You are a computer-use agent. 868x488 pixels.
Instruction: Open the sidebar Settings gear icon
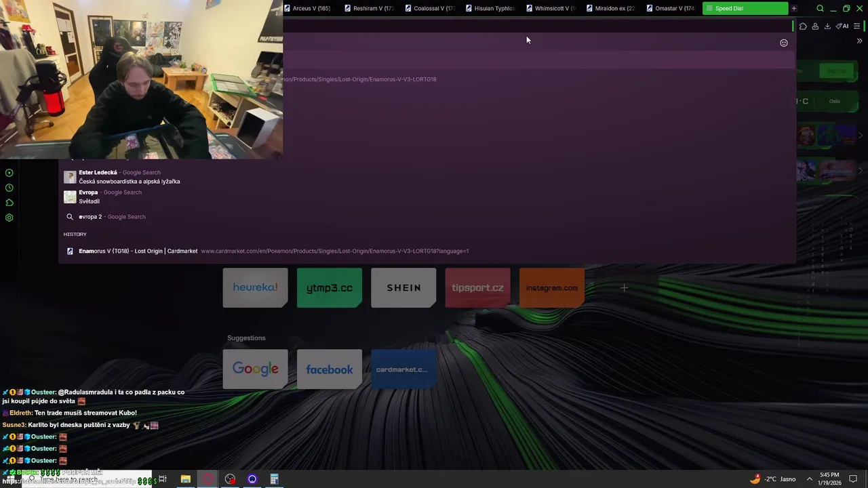9,218
